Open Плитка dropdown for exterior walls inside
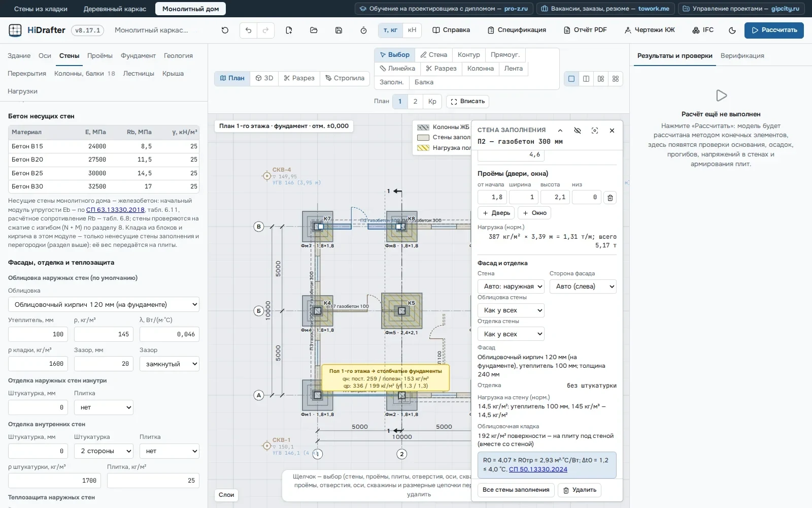812x508 pixels. click(x=104, y=407)
